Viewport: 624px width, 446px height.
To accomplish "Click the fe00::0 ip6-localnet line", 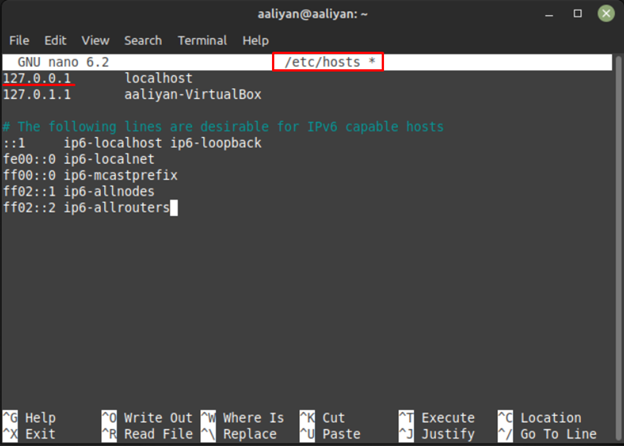I will point(79,159).
